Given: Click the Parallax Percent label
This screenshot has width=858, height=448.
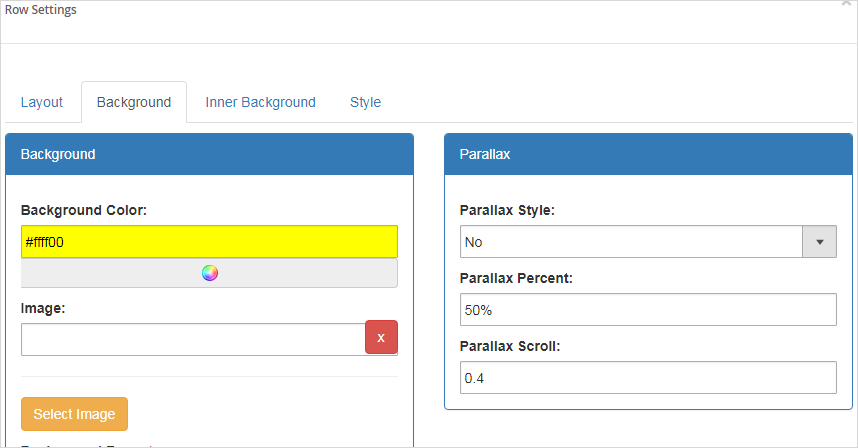Looking at the screenshot, I should [x=515, y=278].
